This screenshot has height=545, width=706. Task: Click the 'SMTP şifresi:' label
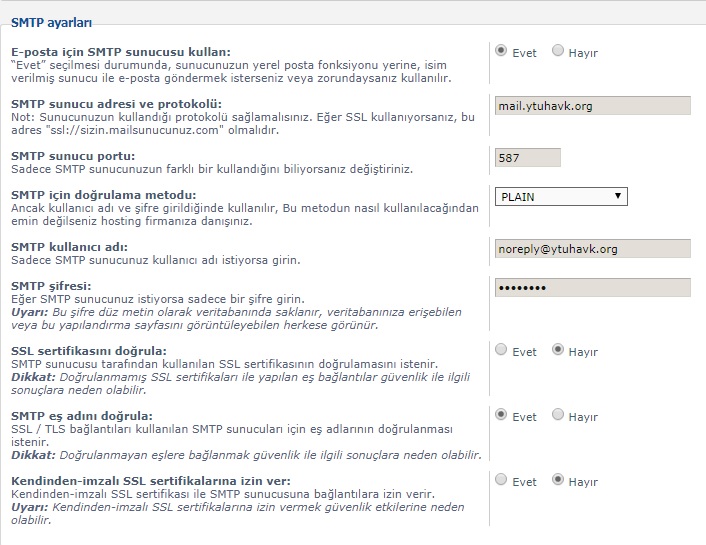(x=51, y=286)
